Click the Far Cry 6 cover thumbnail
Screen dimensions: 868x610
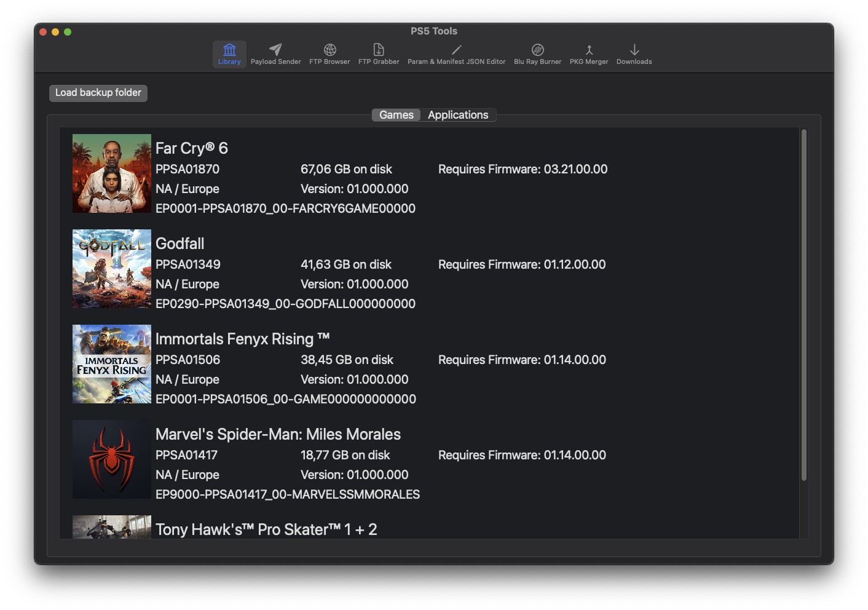point(112,173)
